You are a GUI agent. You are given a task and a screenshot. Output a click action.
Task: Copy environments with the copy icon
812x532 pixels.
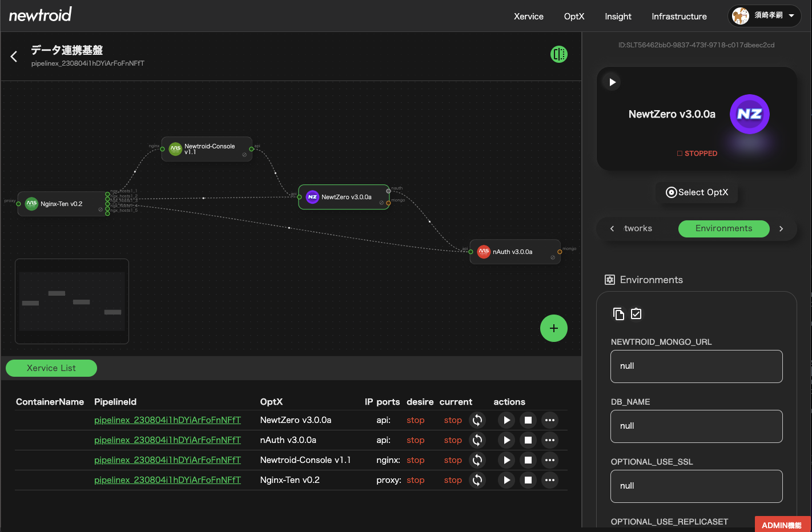[618, 313]
